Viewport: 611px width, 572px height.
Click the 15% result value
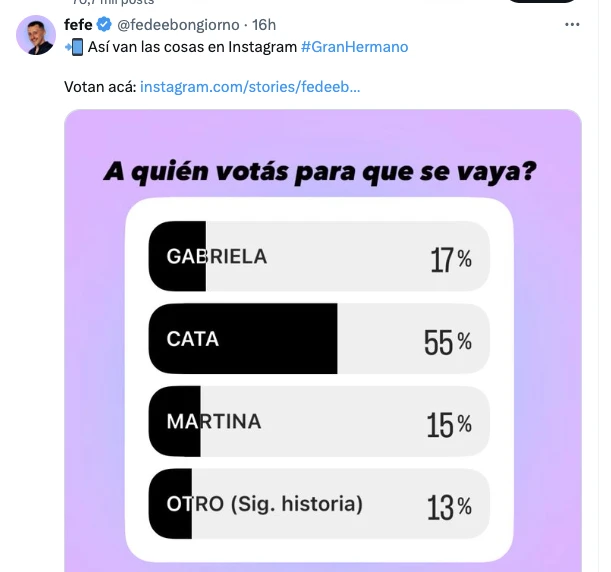pyautogui.click(x=448, y=425)
